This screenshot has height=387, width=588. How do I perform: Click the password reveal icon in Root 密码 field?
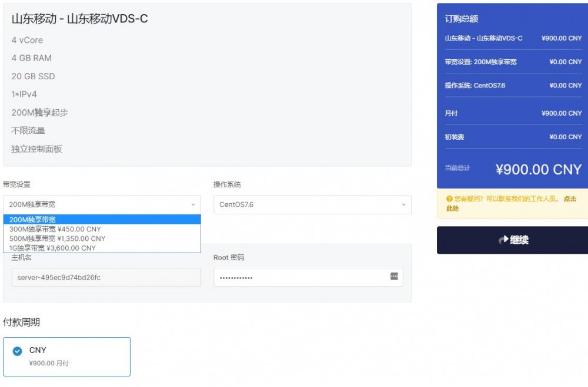click(394, 277)
